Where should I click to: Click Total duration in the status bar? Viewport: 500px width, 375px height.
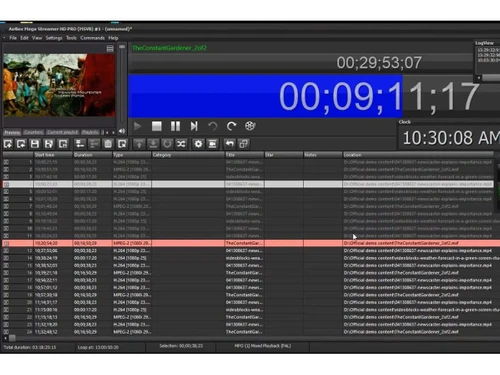(x=30, y=347)
